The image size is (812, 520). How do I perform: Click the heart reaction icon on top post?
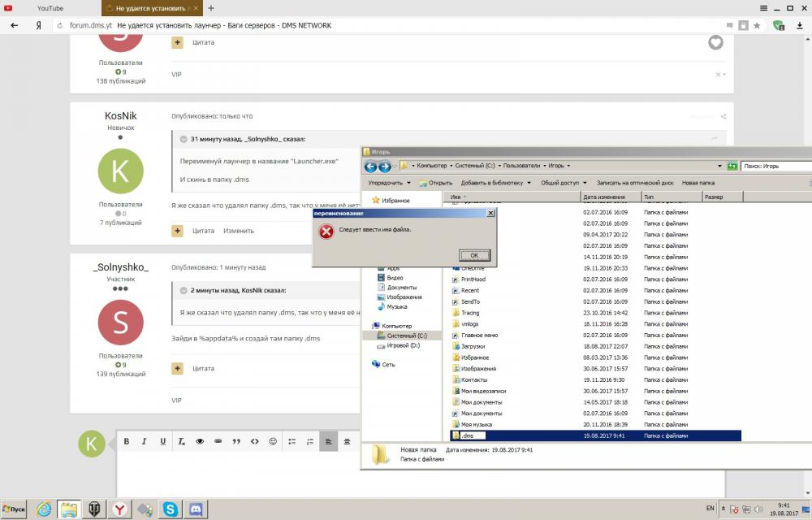coord(715,42)
